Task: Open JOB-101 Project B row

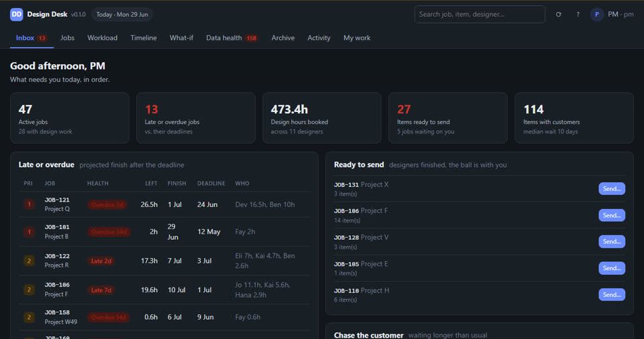Action: coord(164,232)
